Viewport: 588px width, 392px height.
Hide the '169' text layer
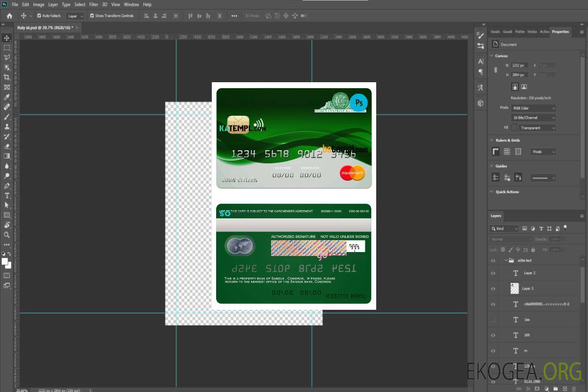493,335
